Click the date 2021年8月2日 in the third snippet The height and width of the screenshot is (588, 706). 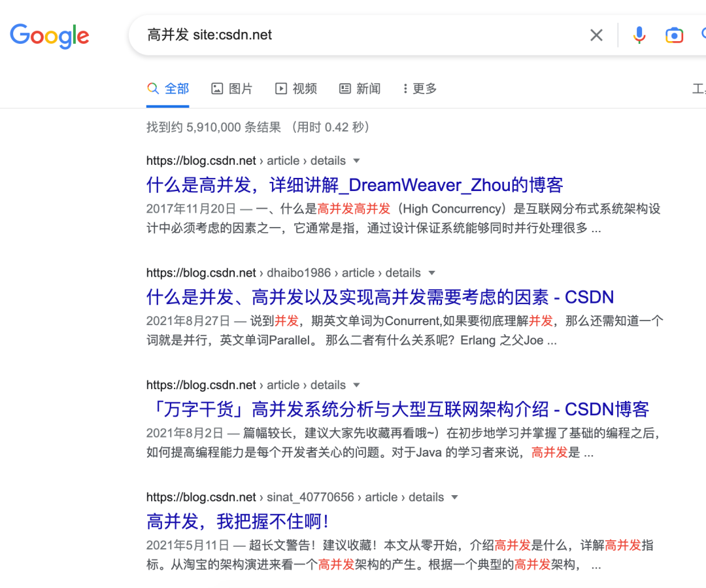click(184, 434)
